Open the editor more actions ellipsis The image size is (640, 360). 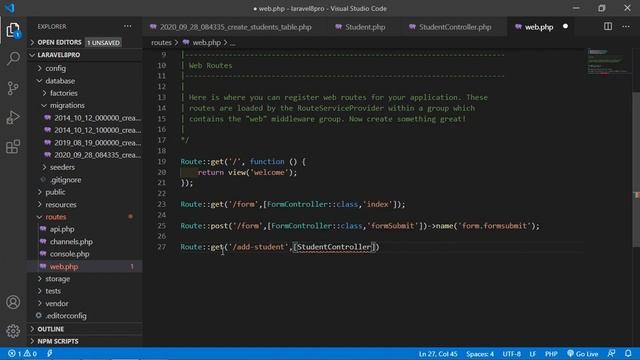(x=626, y=27)
